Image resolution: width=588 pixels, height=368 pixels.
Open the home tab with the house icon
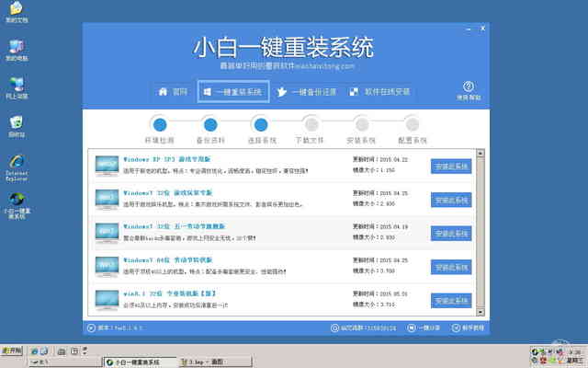pyautogui.click(x=173, y=92)
